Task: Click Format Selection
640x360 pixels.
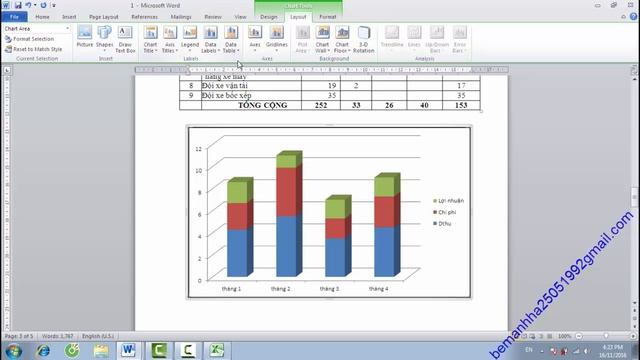Action: pos(29,39)
